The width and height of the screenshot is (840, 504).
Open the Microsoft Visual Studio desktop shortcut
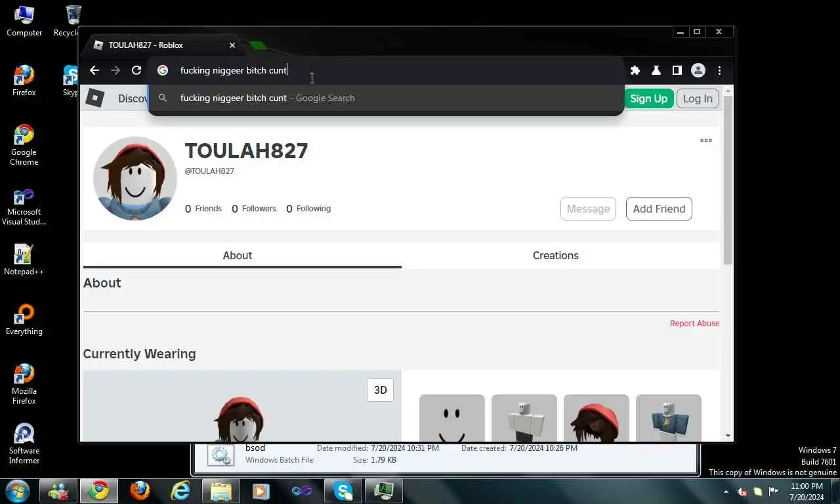tap(24, 207)
